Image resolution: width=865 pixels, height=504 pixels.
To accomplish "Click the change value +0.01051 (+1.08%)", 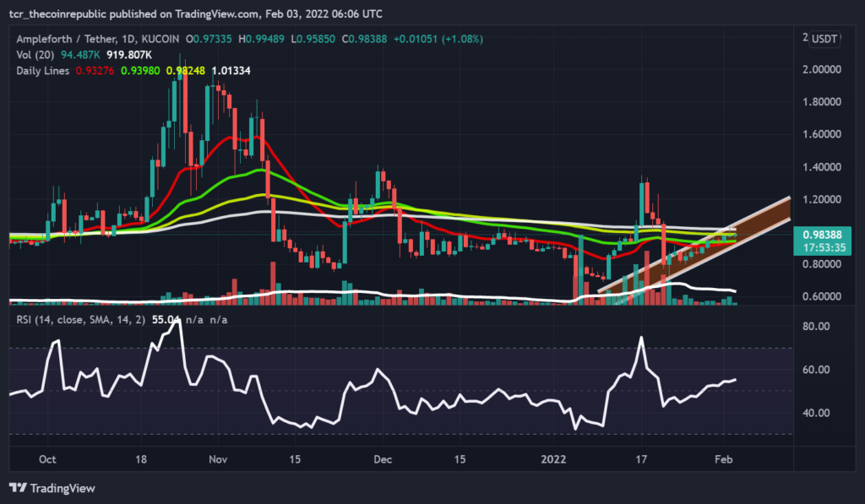I will [x=438, y=39].
